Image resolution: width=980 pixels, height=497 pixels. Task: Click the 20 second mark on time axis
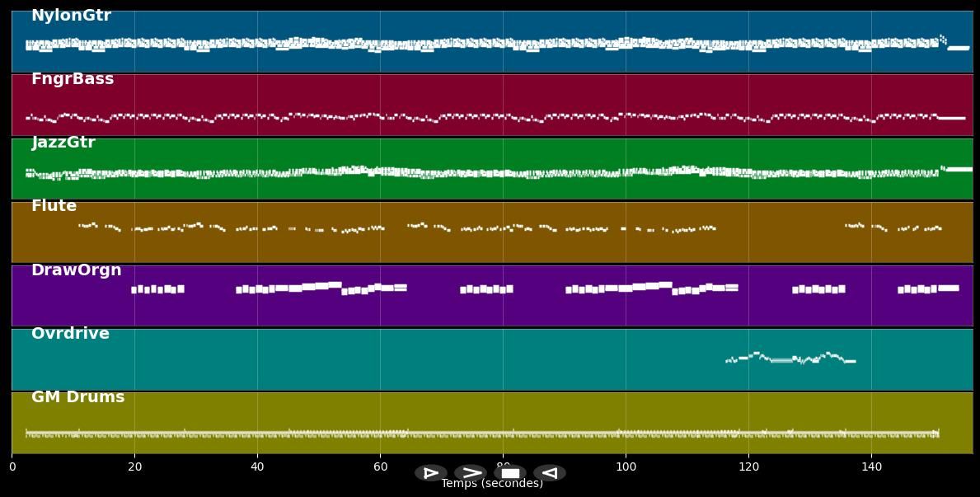(134, 467)
